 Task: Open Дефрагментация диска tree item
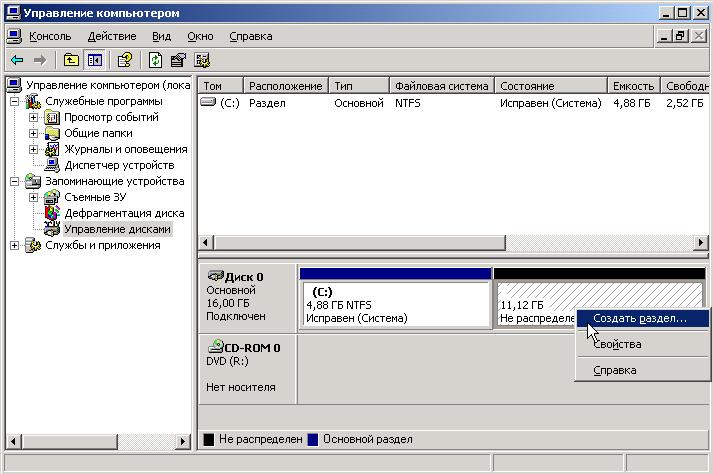click(x=124, y=213)
